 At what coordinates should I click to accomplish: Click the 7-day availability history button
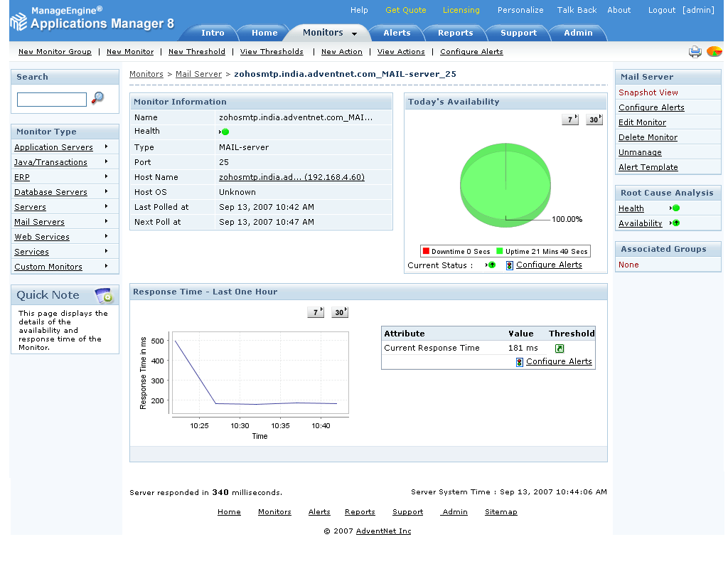pyautogui.click(x=570, y=119)
